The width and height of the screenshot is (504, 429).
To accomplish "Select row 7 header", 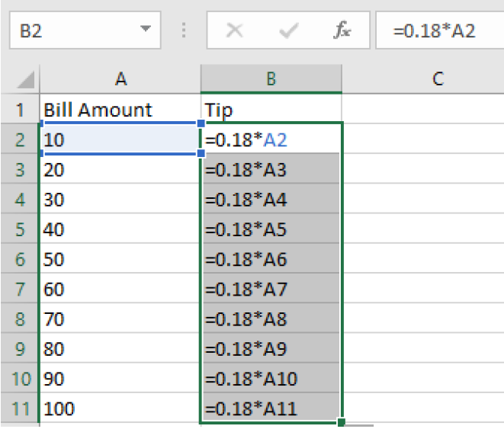I will click(20, 288).
